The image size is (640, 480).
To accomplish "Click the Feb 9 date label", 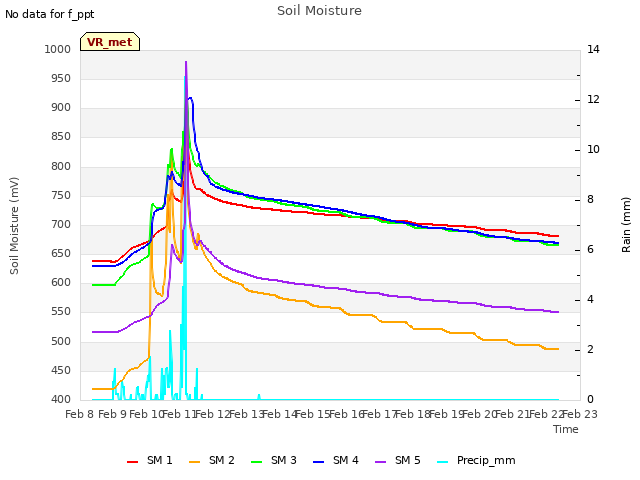I will [x=113, y=414].
